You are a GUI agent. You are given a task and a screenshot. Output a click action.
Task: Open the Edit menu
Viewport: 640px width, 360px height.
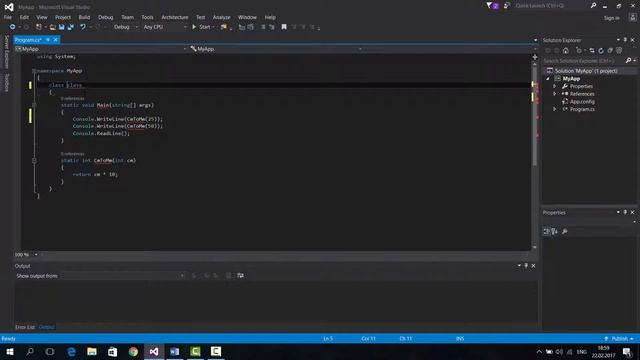click(x=24, y=17)
